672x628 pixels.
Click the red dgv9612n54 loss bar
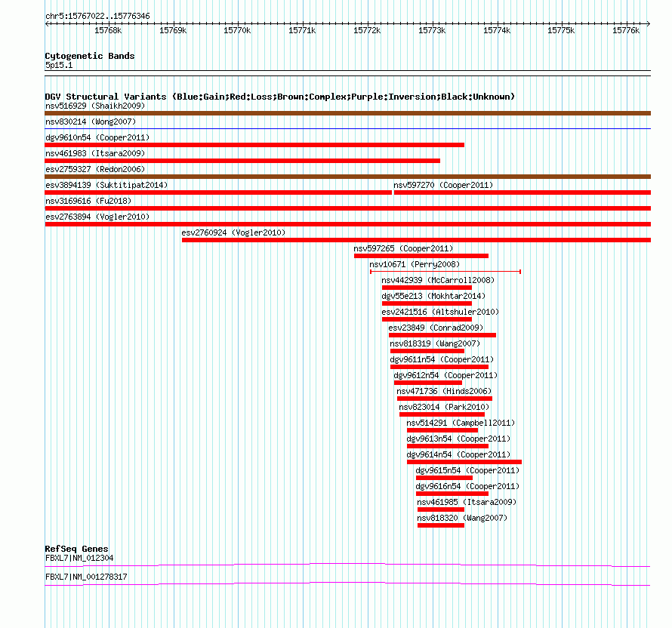[428, 383]
